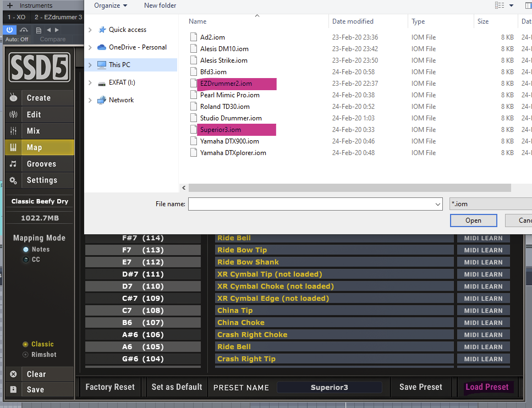The image size is (532, 408).
Task: Open the Mix page in SSD5
Action: tap(40, 130)
